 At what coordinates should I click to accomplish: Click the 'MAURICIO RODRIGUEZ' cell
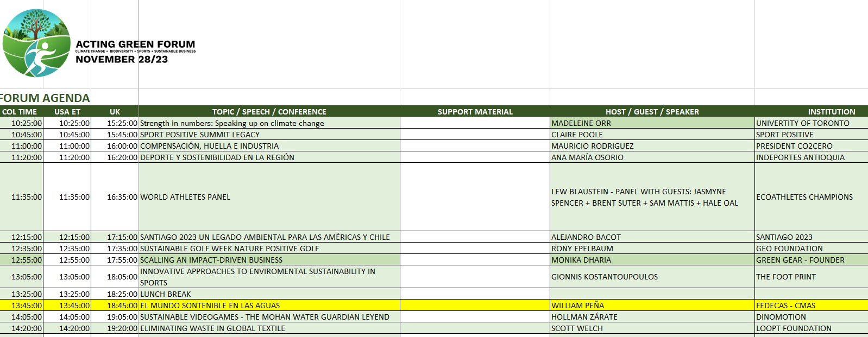[652, 146]
